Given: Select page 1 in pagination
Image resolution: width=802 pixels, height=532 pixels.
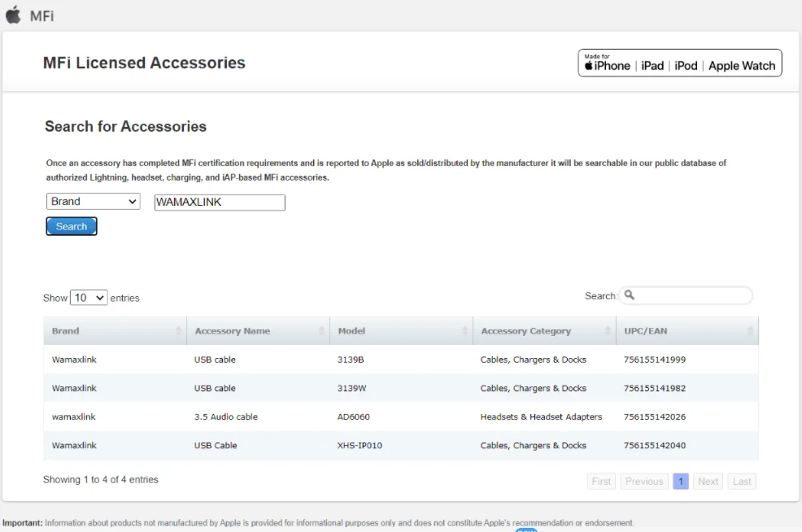Looking at the screenshot, I should [x=681, y=482].
